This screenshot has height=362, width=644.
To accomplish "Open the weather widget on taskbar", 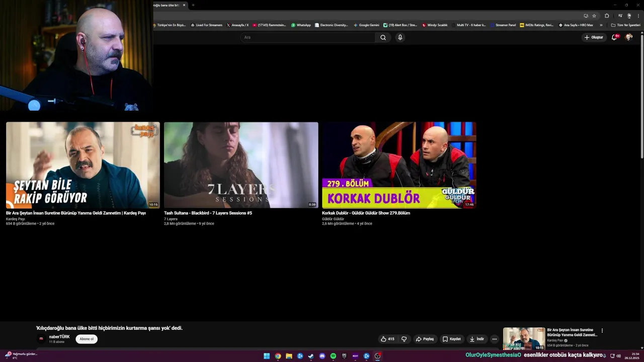I will coord(21,355).
